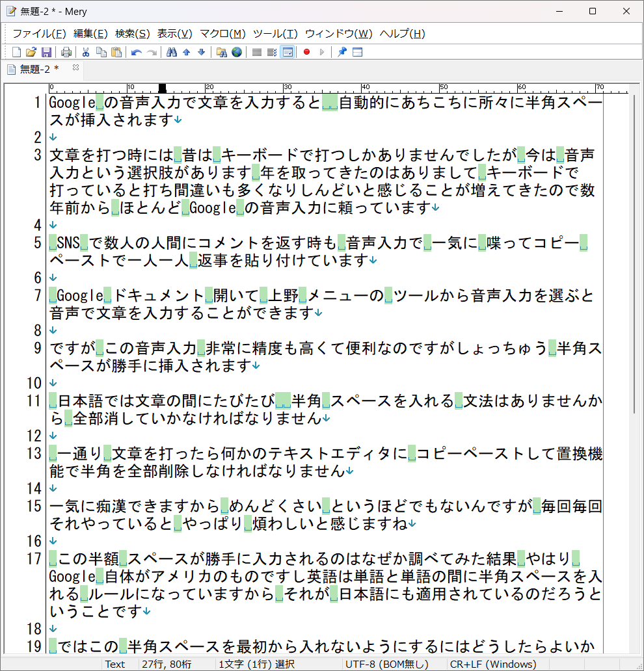
Task: Click the window split icon
Action: 357,52
